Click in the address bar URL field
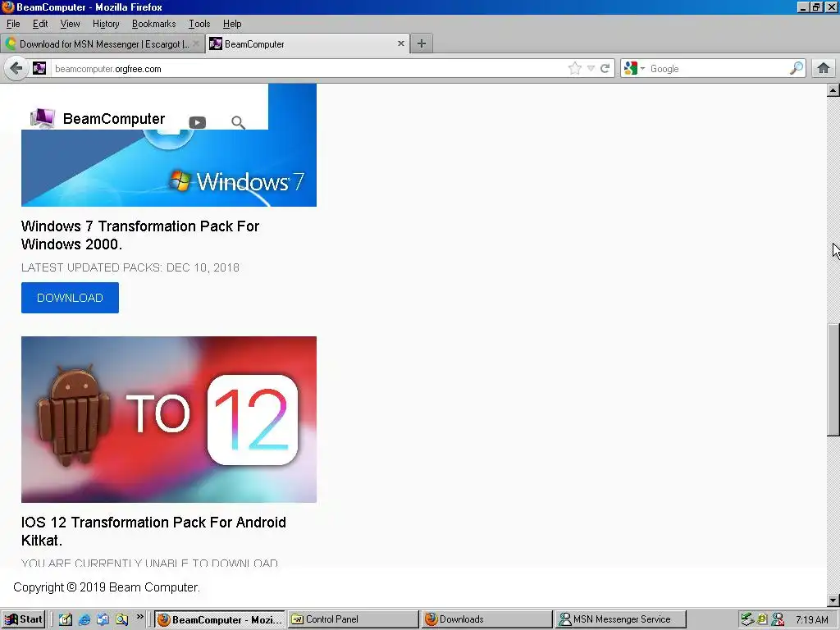The width and height of the screenshot is (840, 630). [308, 69]
